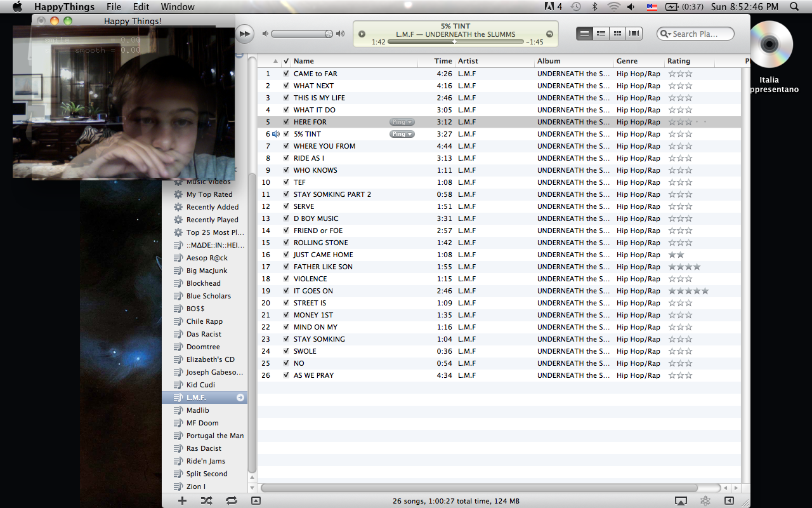This screenshot has width=812, height=508.
Task: Open the Time Machine menu bar icon
Action: pyautogui.click(x=575, y=7)
